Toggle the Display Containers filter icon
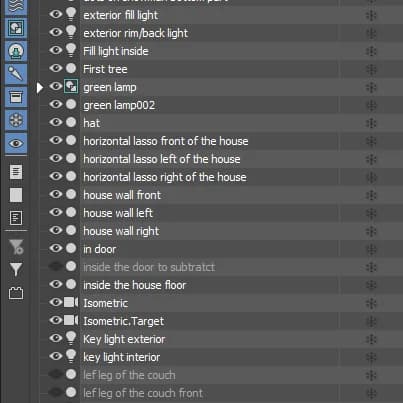 [x=16, y=97]
